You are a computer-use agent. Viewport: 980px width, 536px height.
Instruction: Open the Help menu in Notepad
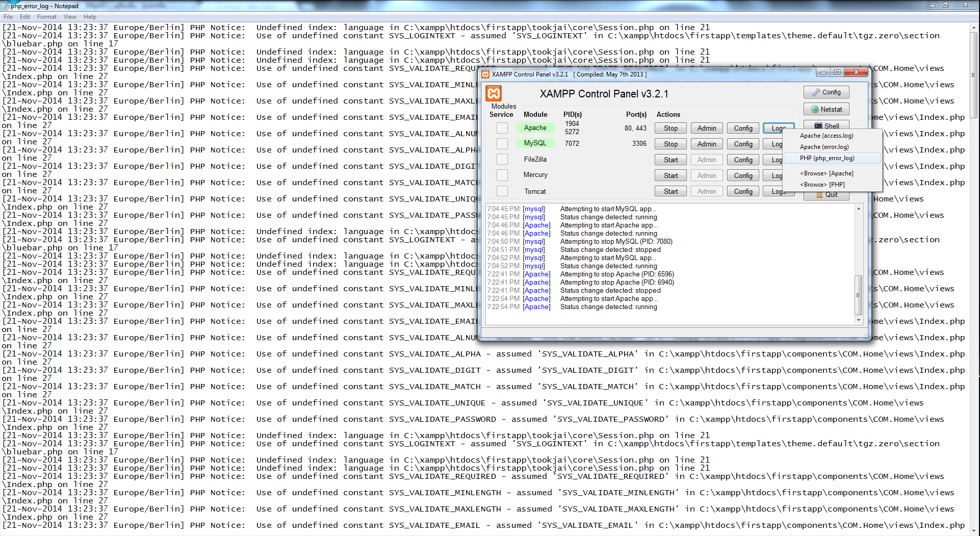tap(90, 17)
